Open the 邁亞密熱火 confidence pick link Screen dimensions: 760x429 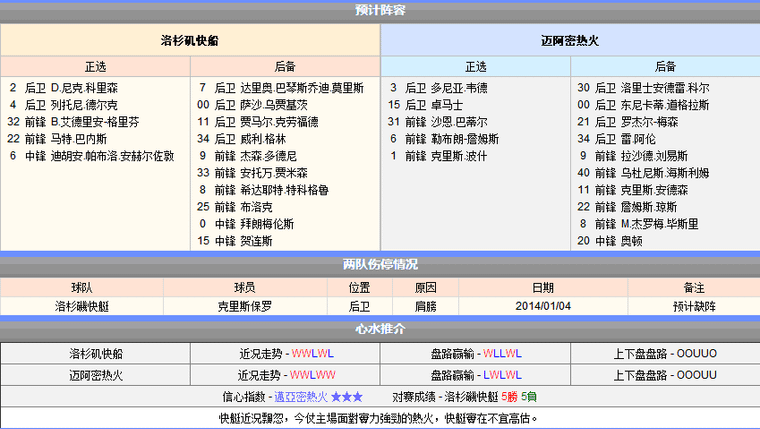(301, 397)
